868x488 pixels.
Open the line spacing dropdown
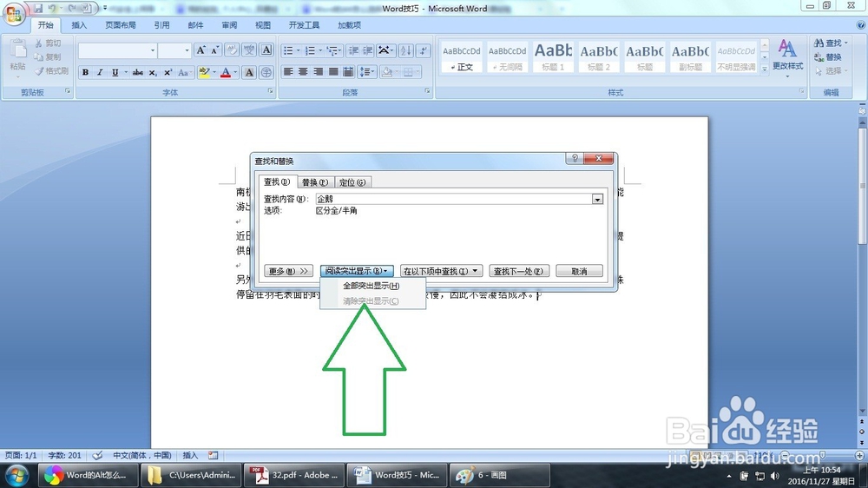coord(366,71)
